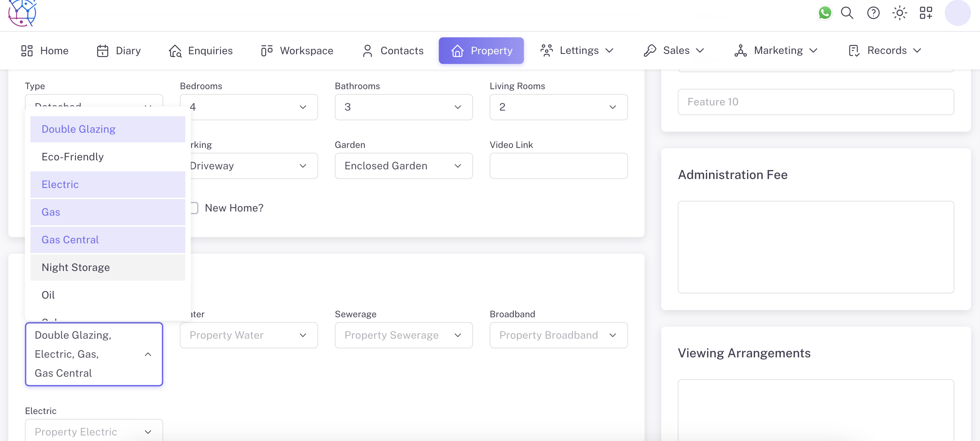Open the Property Sewerage dropdown
The image size is (980, 441).
[403, 335]
